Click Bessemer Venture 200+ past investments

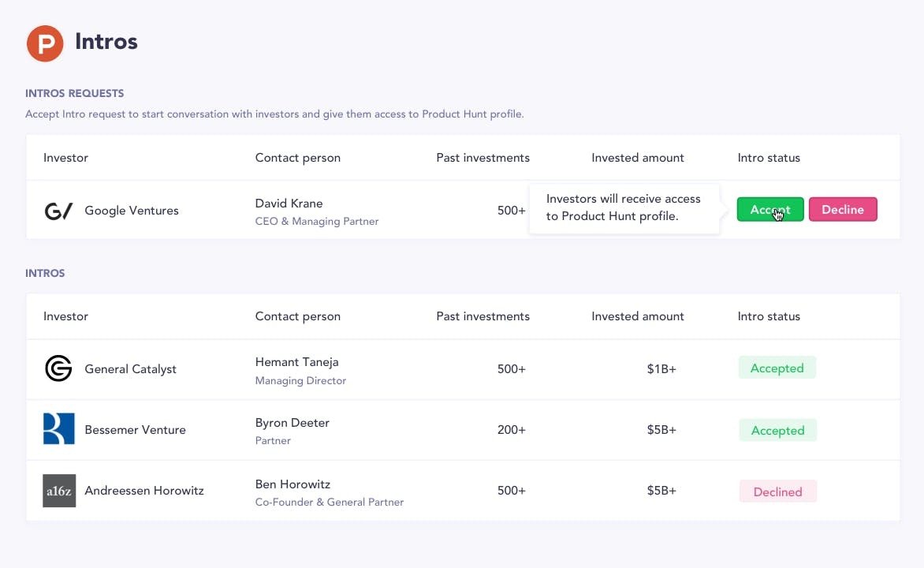(x=511, y=430)
